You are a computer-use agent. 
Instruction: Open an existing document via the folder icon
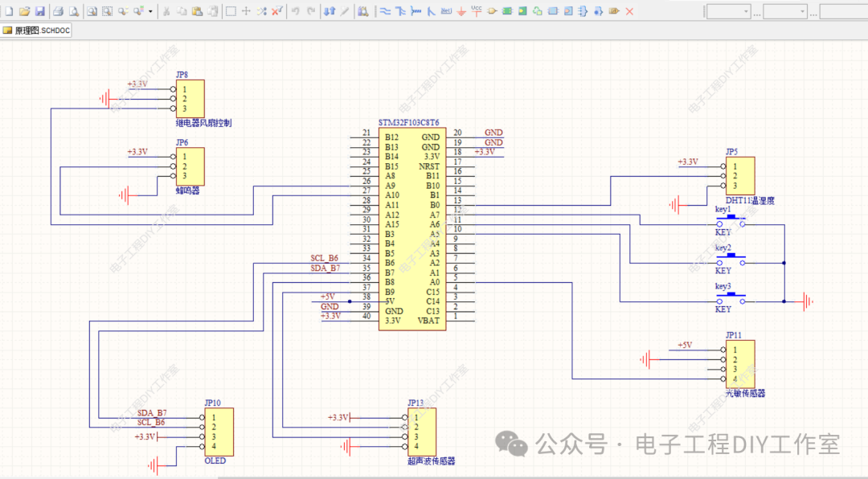[x=24, y=11]
